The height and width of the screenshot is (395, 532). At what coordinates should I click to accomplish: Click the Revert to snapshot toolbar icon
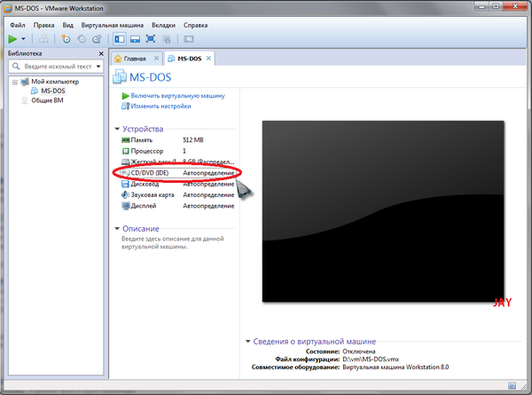point(82,39)
